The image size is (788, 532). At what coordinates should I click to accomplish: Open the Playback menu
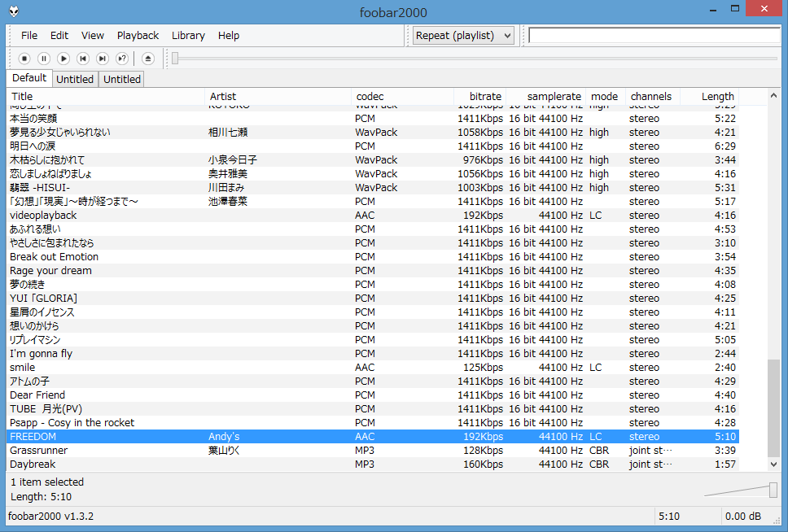(x=138, y=36)
